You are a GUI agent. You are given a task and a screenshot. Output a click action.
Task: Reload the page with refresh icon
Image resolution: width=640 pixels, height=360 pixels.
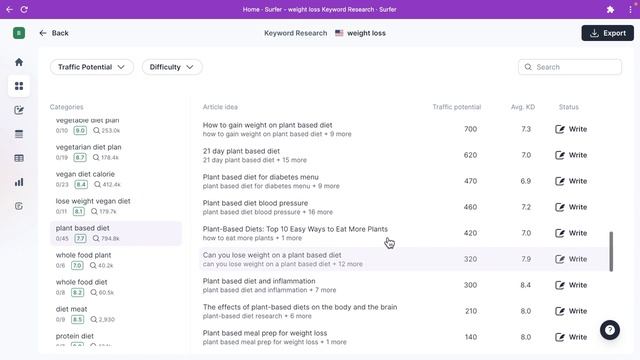(24, 9)
